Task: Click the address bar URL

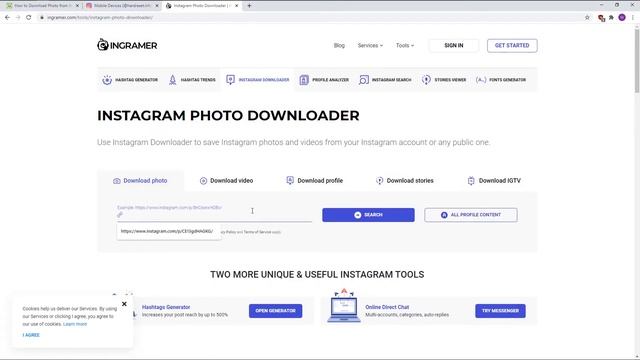Action: tap(100, 18)
